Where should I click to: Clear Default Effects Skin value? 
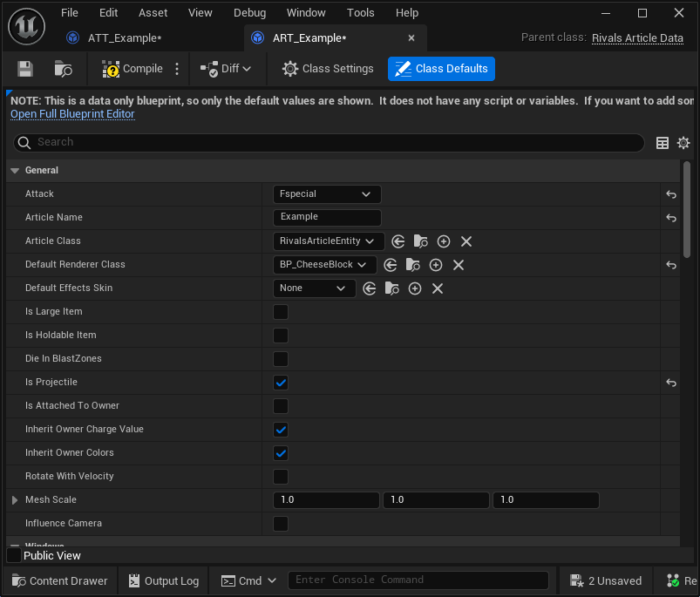(438, 288)
